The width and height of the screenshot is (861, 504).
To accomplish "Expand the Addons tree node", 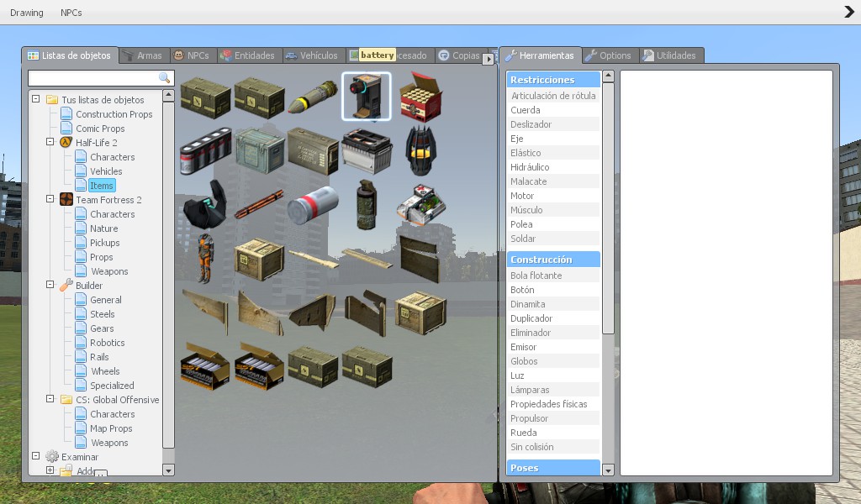I will pos(50,470).
